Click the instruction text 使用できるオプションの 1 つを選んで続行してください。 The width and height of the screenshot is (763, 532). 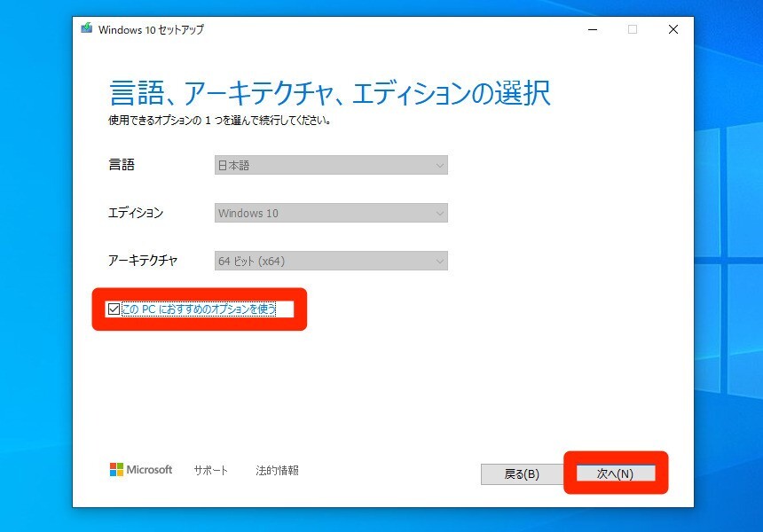(x=220, y=120)
